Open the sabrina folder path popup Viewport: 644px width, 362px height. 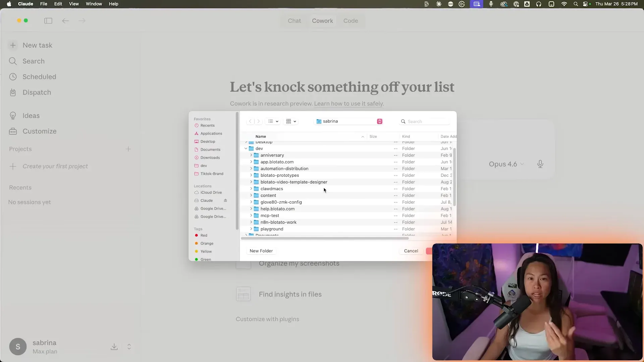click(348, 121)
